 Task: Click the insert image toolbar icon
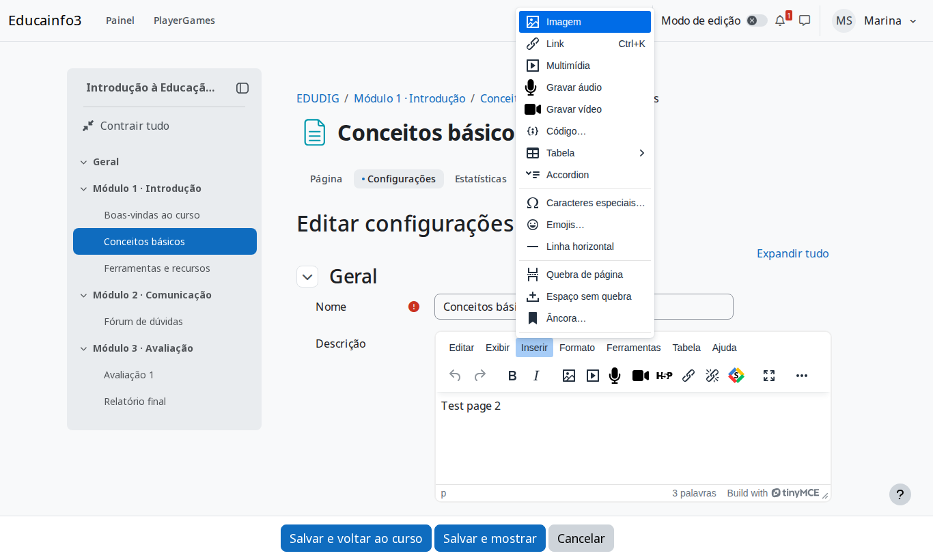pyautogui.click(x=569, y=376)
